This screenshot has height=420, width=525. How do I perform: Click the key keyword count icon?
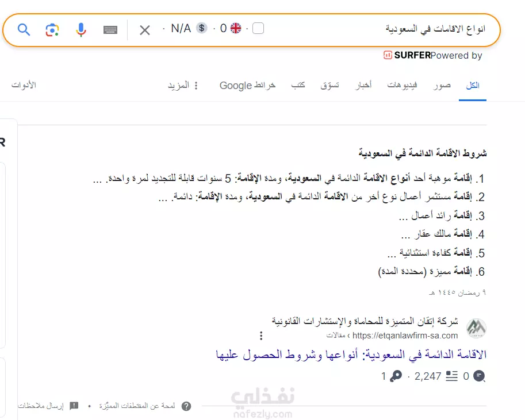[396, 376]
